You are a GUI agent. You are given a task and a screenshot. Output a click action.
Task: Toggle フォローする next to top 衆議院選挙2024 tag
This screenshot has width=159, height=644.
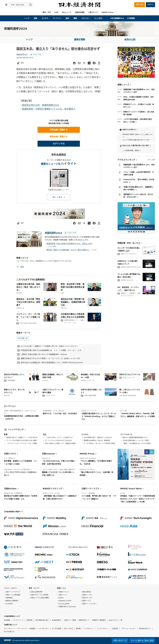tap(36, 54)
